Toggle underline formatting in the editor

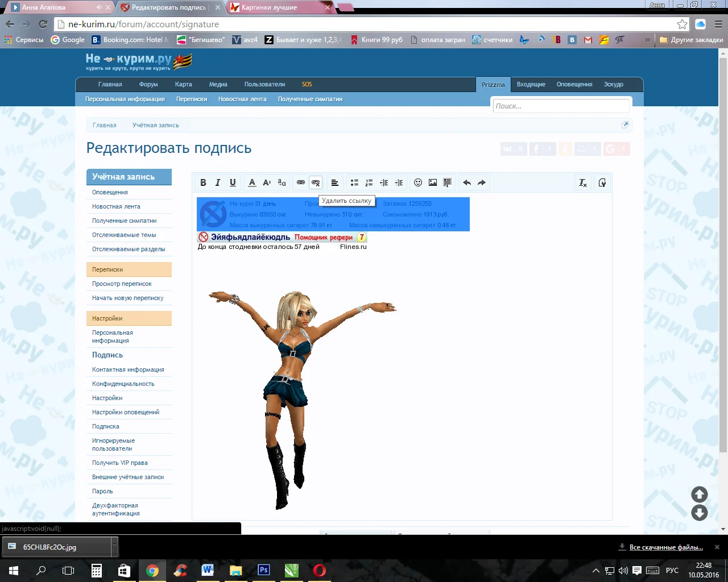pyautogui.click(x=233, y=182)
